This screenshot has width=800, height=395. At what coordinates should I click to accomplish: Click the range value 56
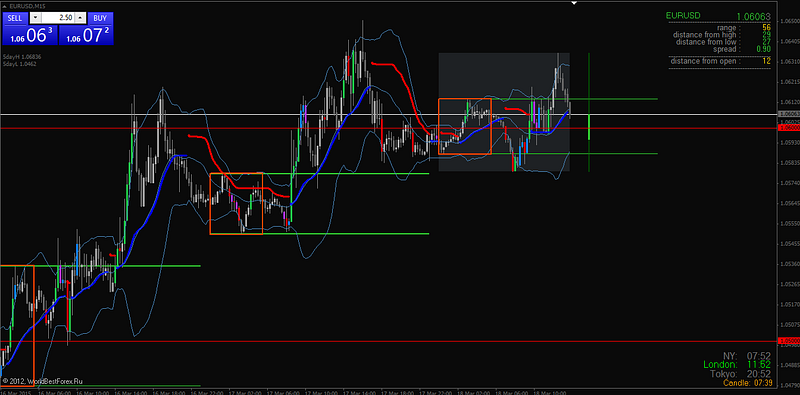(766, 28)
